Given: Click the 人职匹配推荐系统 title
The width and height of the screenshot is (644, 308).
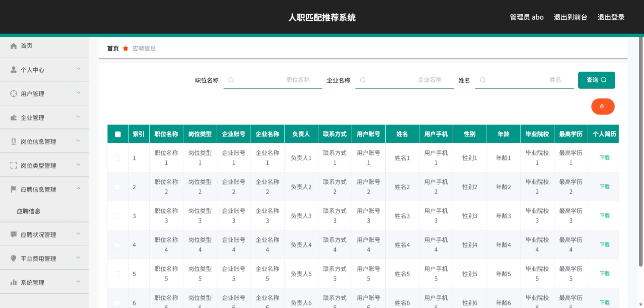Looking at the screenshot, I should pyautogui.click(x=322, y=18).
